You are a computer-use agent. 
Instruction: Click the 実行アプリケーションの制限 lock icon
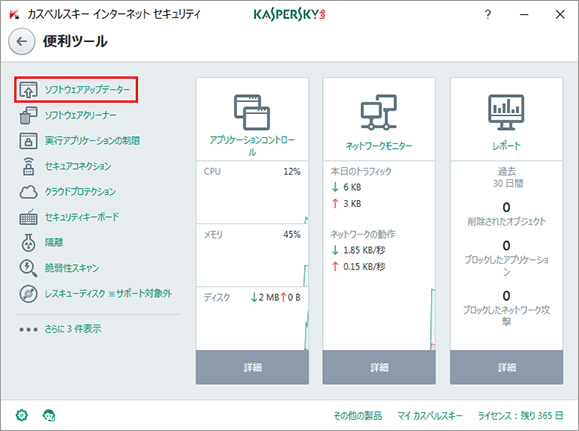[x=28, y=141]
